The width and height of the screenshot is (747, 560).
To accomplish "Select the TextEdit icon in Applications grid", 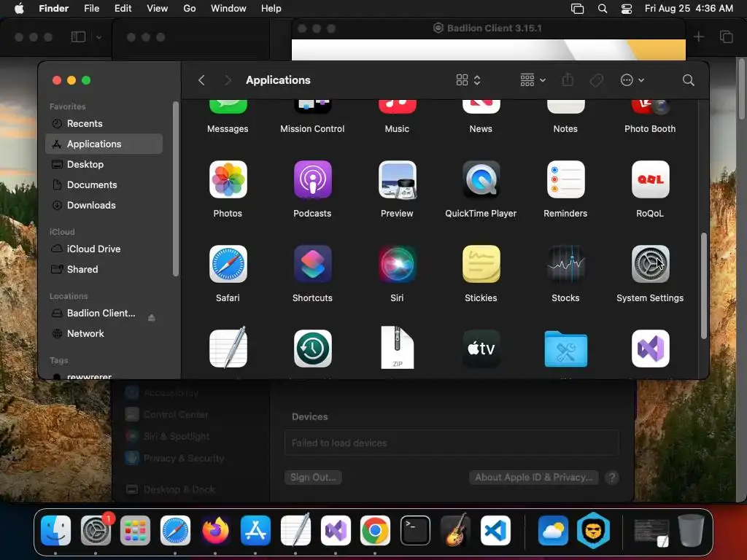I will pyautogui.click(x=228, y=348).
